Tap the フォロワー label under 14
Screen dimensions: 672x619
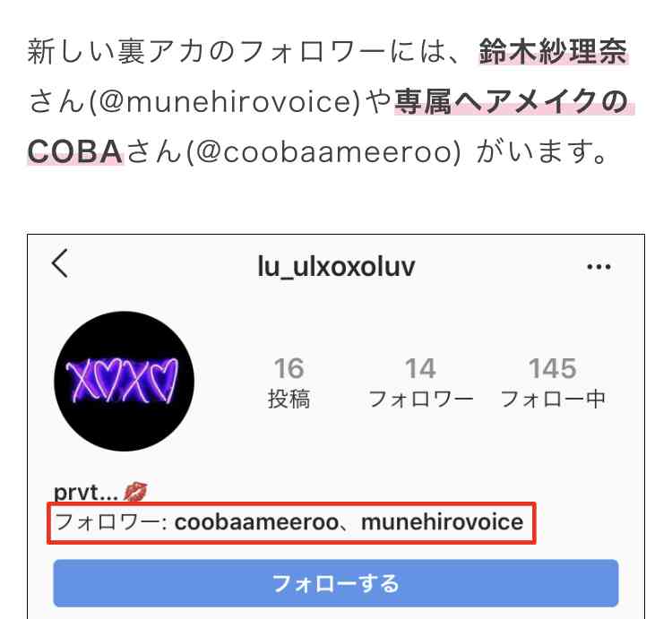(420, 400)
